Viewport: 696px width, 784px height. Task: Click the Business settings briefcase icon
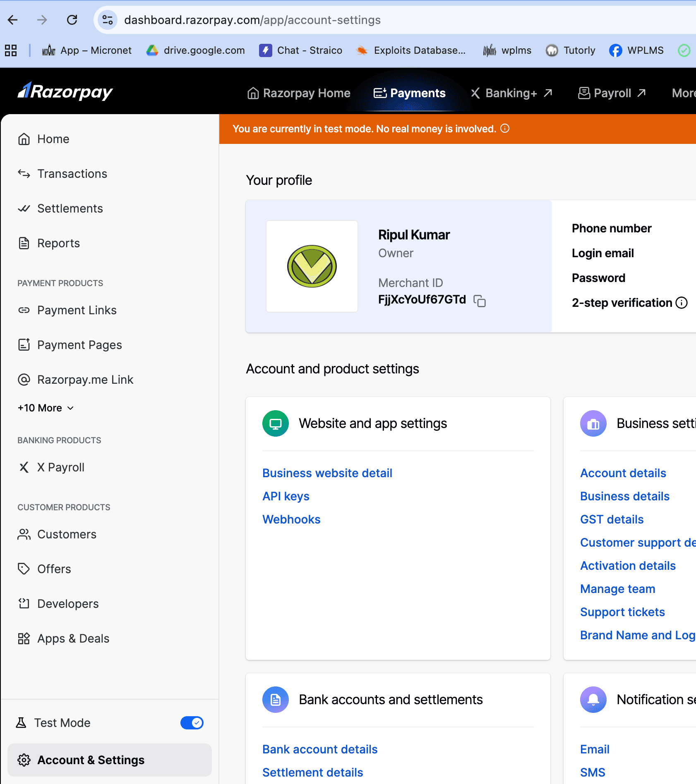click(x=593, y=423)
